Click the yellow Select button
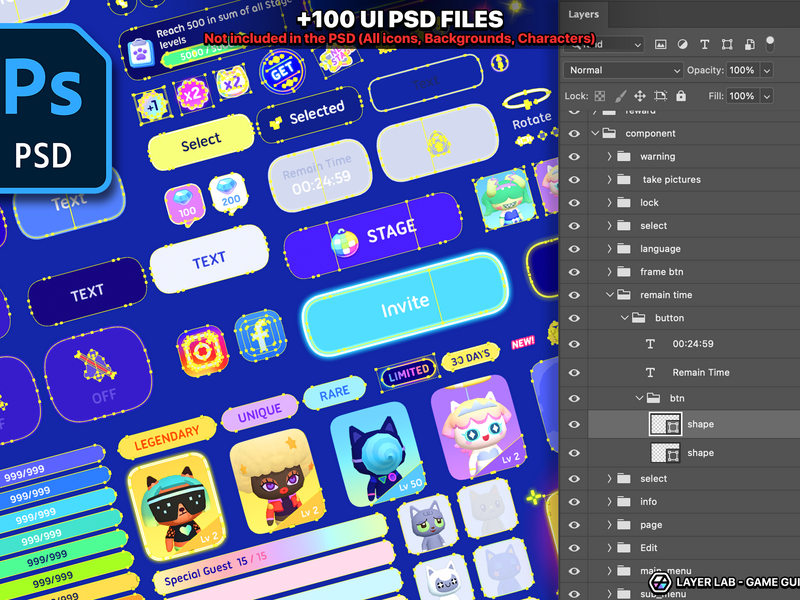The image size is (800, 600). pos(201,142)
